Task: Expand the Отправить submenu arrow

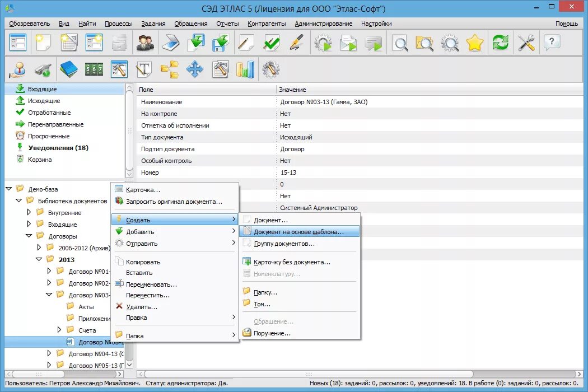Action: tap(234, 242)
